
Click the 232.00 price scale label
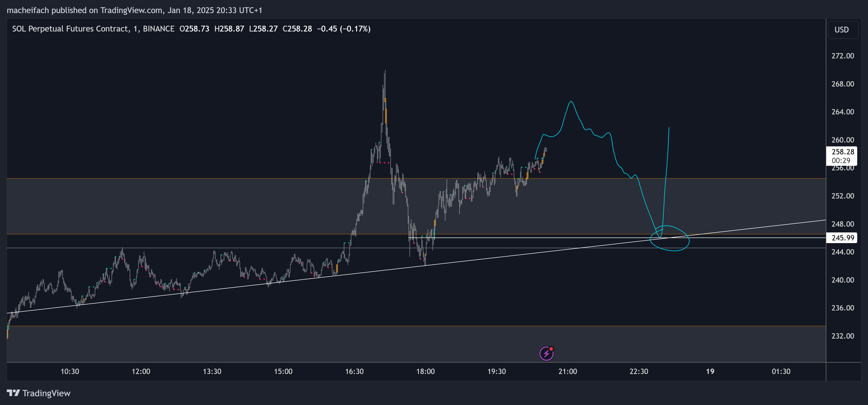pyautogui.click(x=842, y=336)
